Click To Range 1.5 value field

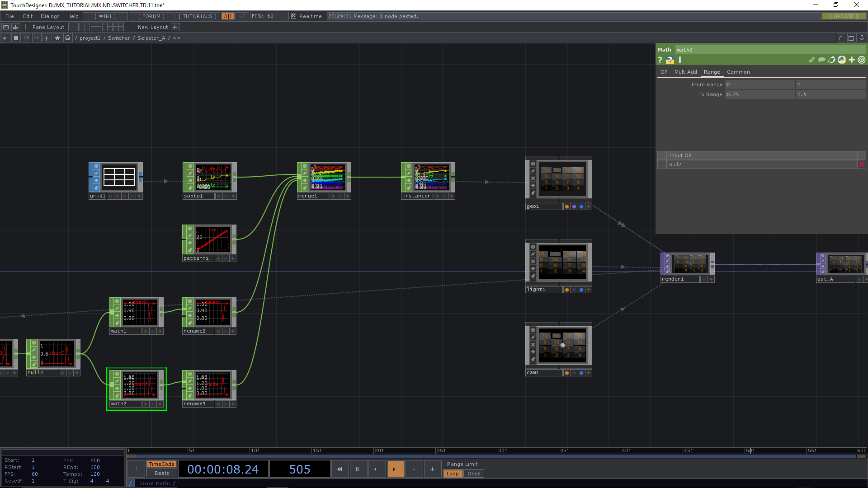831,94
